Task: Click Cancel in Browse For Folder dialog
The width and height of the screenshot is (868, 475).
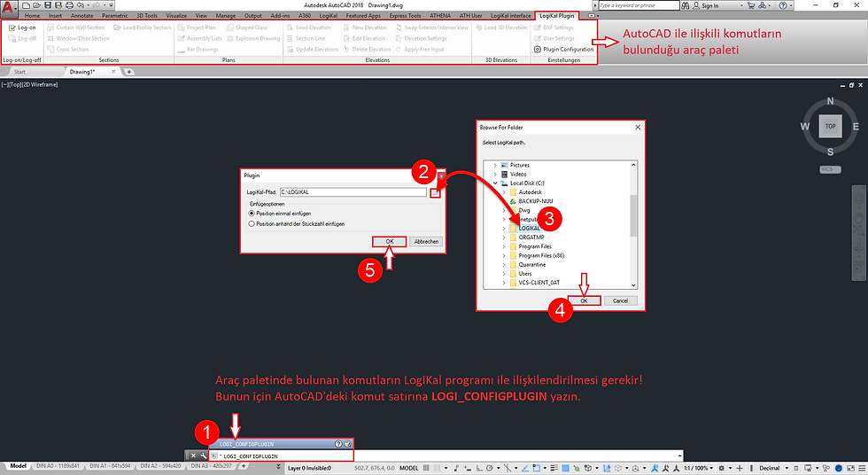Action: (621, 300)
